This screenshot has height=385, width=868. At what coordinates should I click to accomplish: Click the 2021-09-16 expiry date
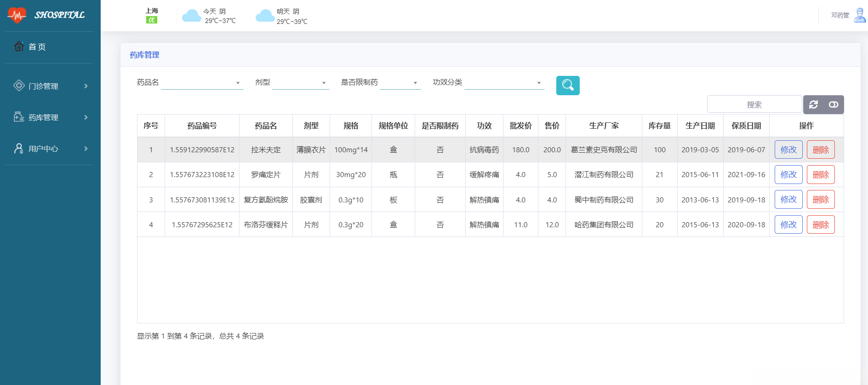746,174
